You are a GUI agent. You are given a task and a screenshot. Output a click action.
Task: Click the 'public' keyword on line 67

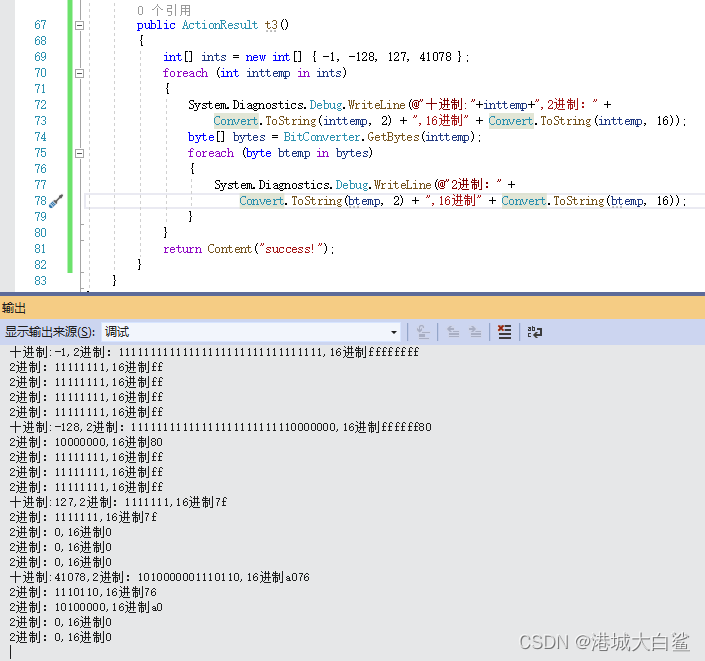point(156,25)
